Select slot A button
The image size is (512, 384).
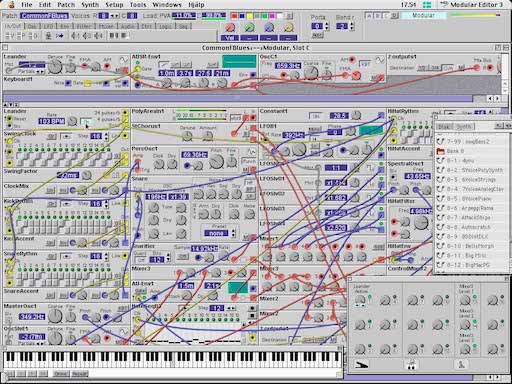pyautogui.click(x=369, y=16)
